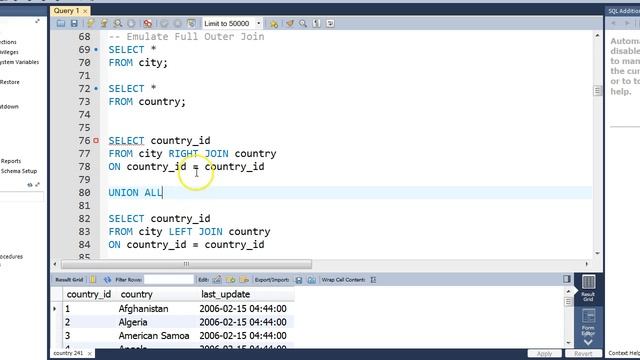Execute the statement under cursor icon

tap(104, 24)
